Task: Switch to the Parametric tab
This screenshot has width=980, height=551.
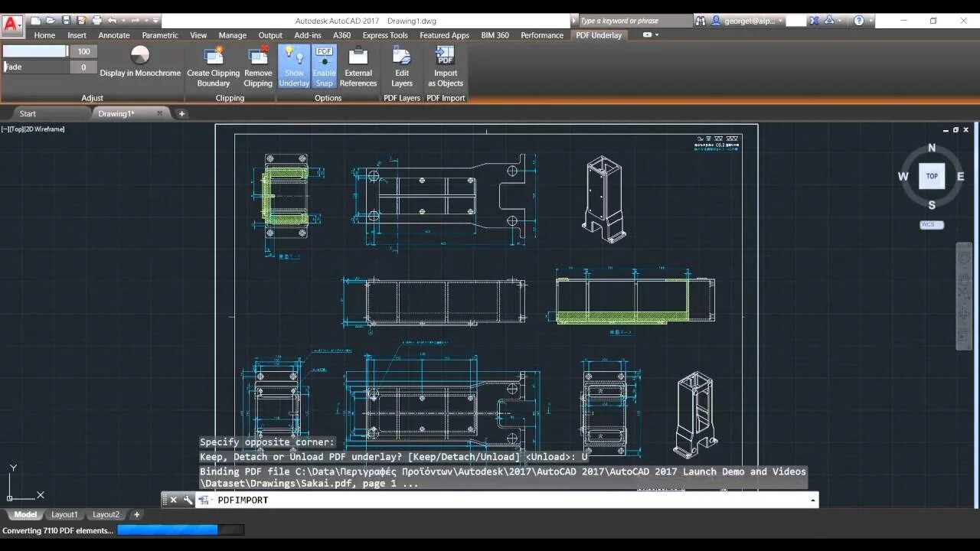Action: (x=160, y=35)
